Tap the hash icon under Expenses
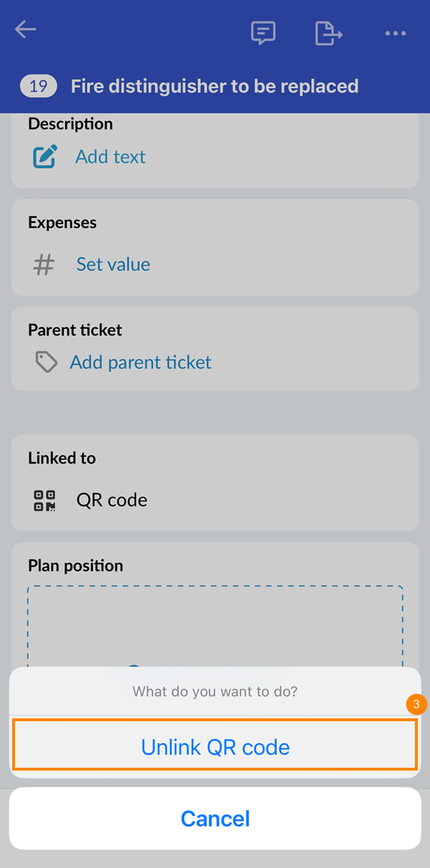430x868 pixels. pos(44,264)
